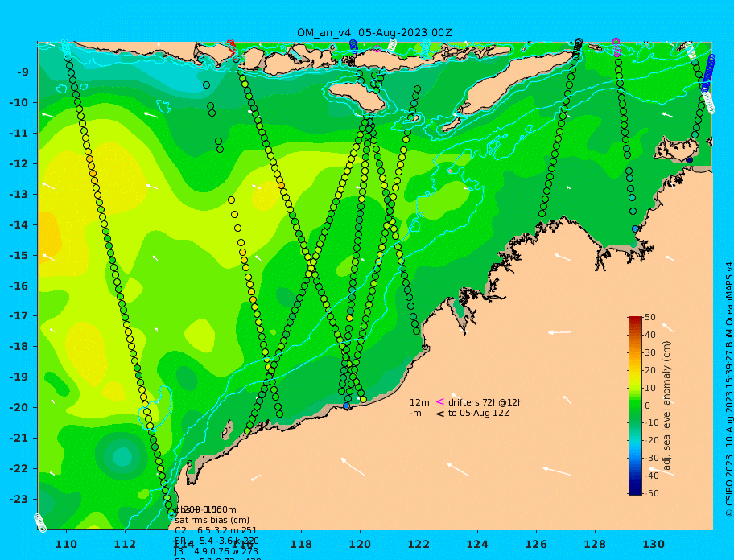
Task: Click the latitude axis label -21
Action: (x=19, y=439)
